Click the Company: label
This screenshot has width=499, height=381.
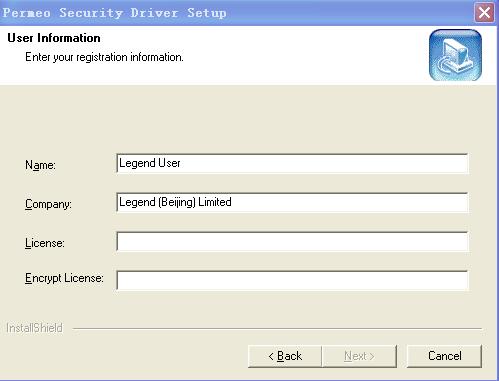point(48,204)
